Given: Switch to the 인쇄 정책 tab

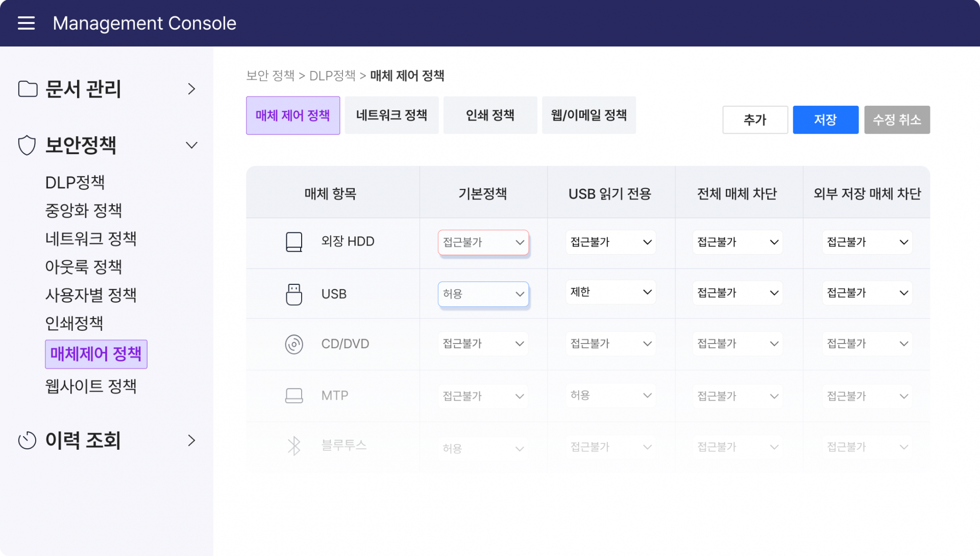Looking at the screenshot, I should (490, 115).
